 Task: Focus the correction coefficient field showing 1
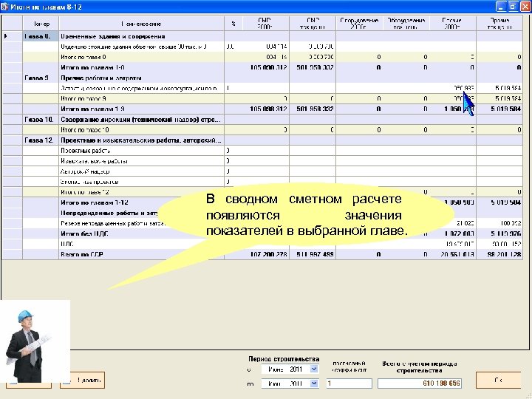(349, 383)
